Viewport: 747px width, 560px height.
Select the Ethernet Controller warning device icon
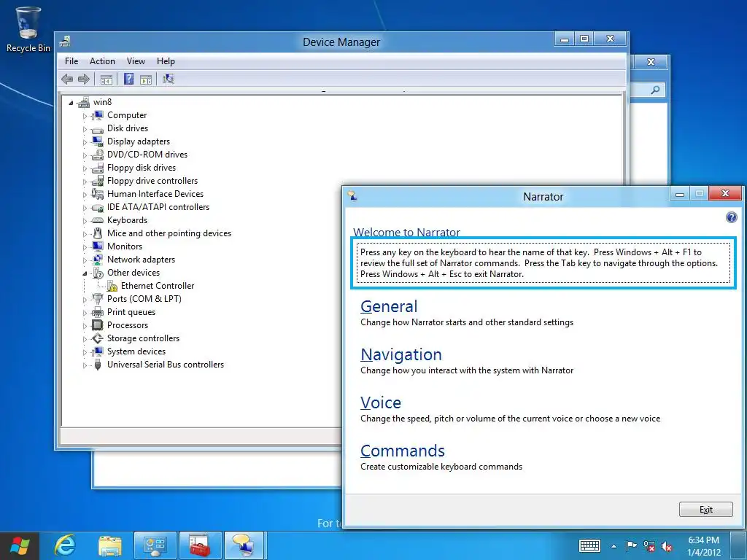(112, 286)
